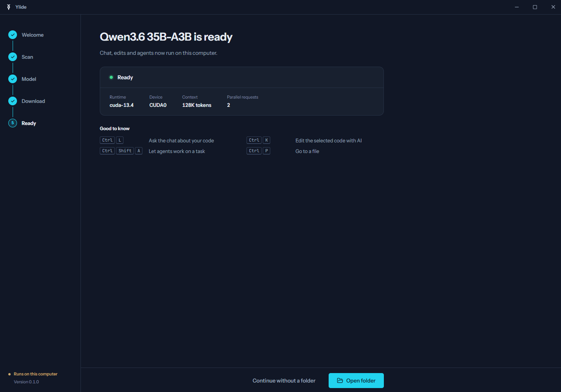Click the 128K tokens context value
The width and height of the screenshot is (561, 392).
pos(197,105)
